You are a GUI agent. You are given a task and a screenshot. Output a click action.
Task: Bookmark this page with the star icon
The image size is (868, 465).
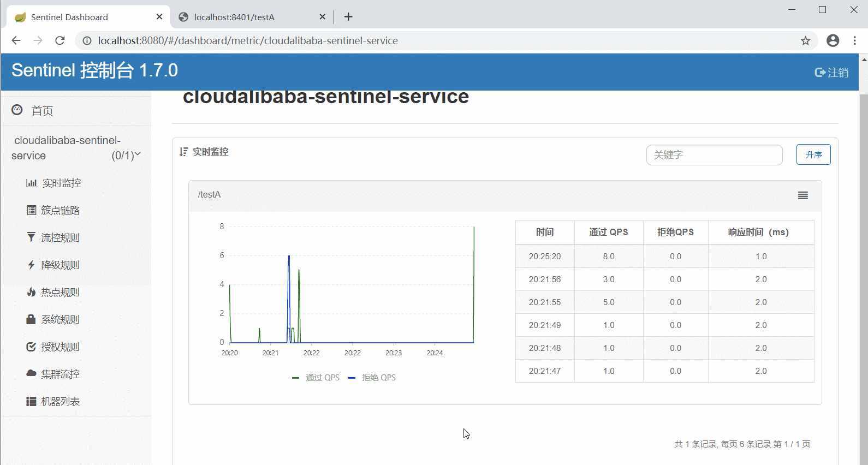(805, 40)
